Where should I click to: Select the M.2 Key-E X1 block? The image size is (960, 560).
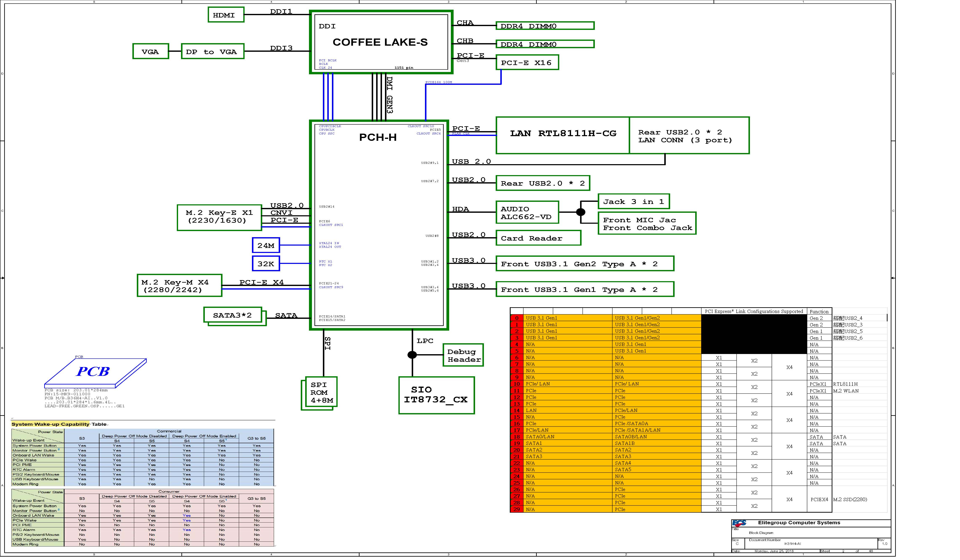coord(219,218)
